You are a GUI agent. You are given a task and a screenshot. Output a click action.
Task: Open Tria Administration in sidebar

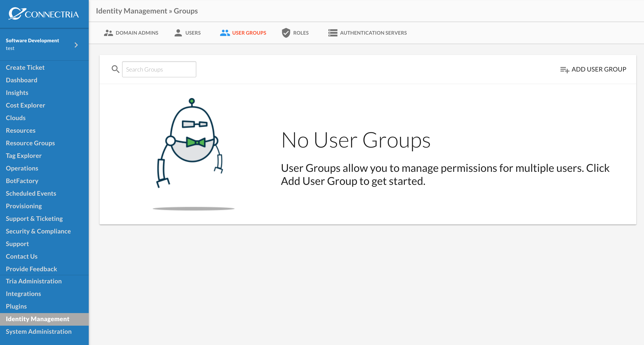coord(34,281)
